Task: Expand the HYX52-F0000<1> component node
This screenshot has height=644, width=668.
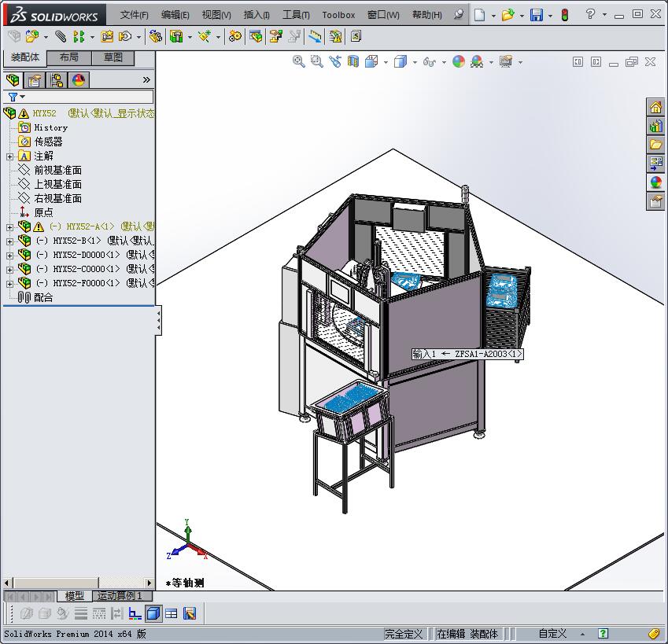Action: 9,284
